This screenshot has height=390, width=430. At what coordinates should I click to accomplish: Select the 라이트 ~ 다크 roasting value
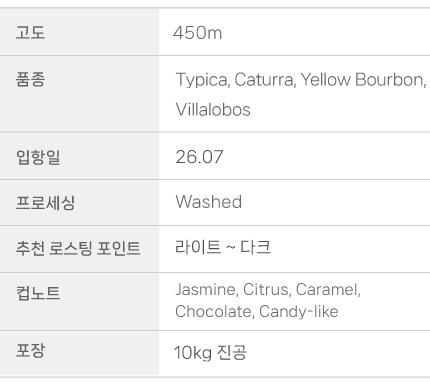point(223,247)
